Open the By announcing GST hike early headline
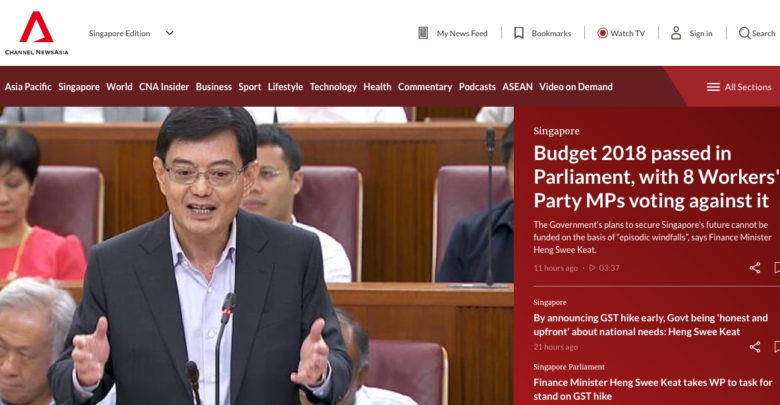Image resolution: width=780 pixels, height=405 pixels. click(650, 324)
